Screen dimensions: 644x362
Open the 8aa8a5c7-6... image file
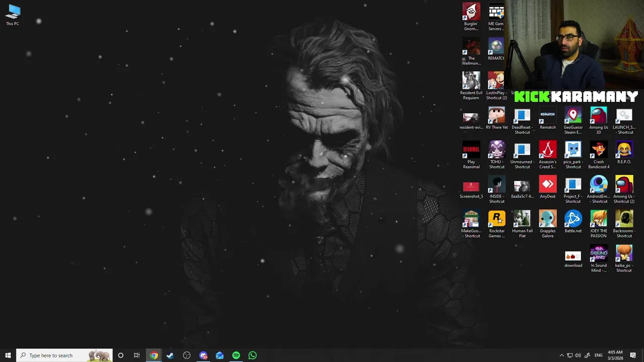click(522, 190)
